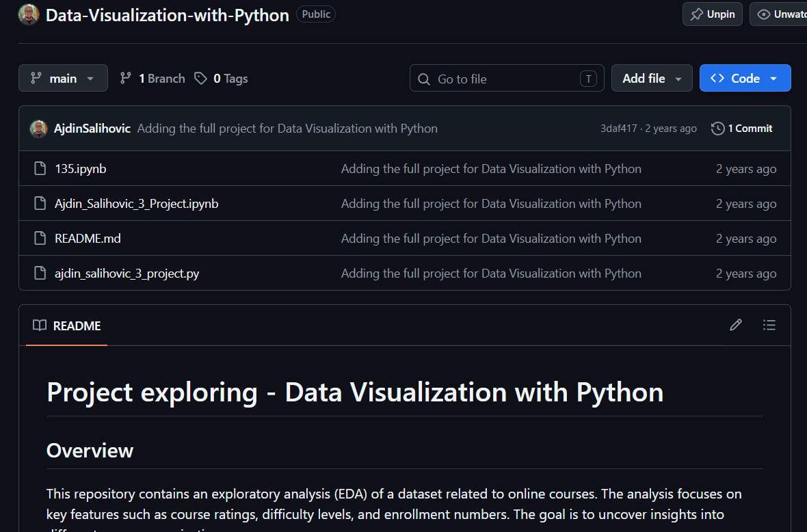The height and width of the screenshot is (532, 807).
Task: Open the blue Code dropdown button
Action: (745, 78)
